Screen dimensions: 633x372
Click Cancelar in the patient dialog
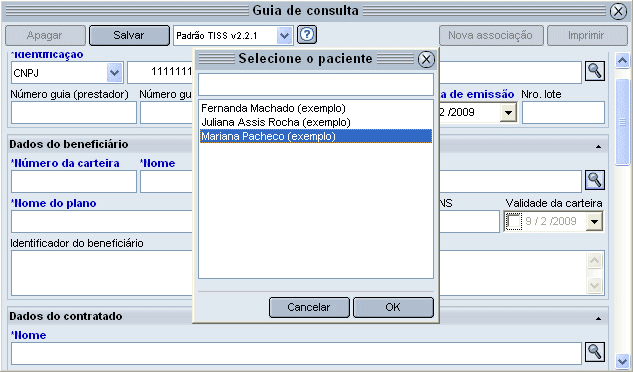point(309,307)
